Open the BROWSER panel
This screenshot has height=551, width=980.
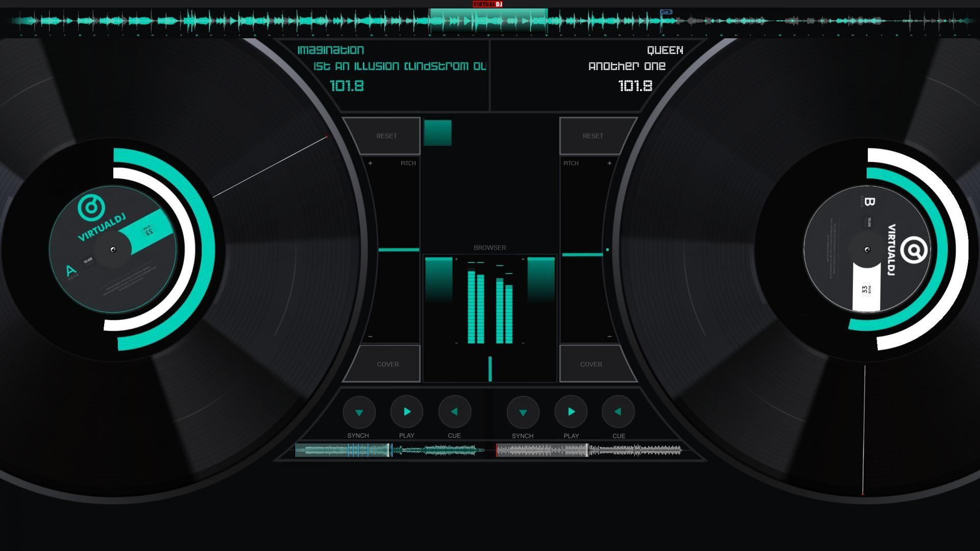(x=489, y=247)
